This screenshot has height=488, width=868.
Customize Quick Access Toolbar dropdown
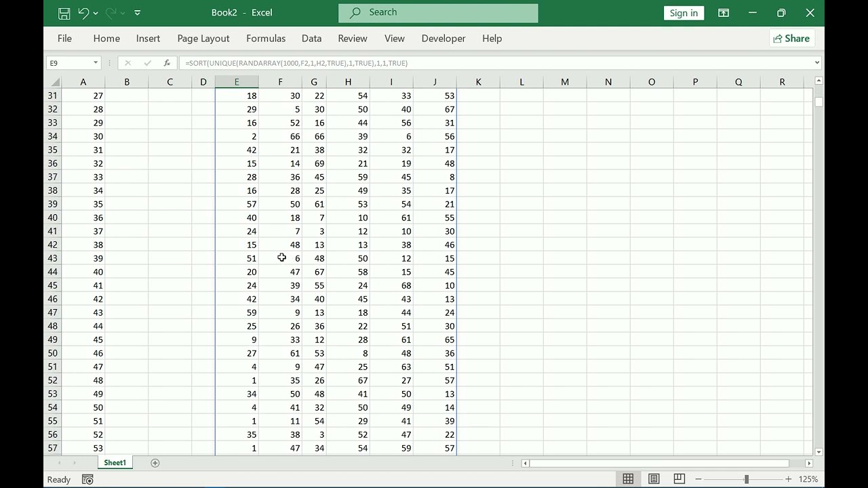(138, 13)
